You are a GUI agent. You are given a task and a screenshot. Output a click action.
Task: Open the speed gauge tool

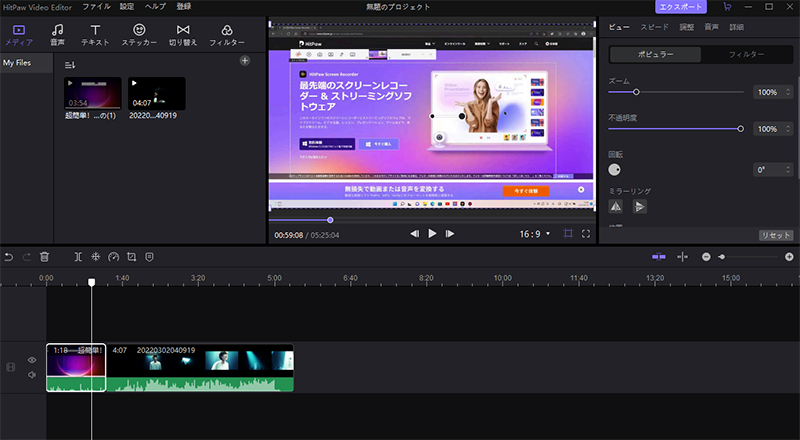point(113,257)
